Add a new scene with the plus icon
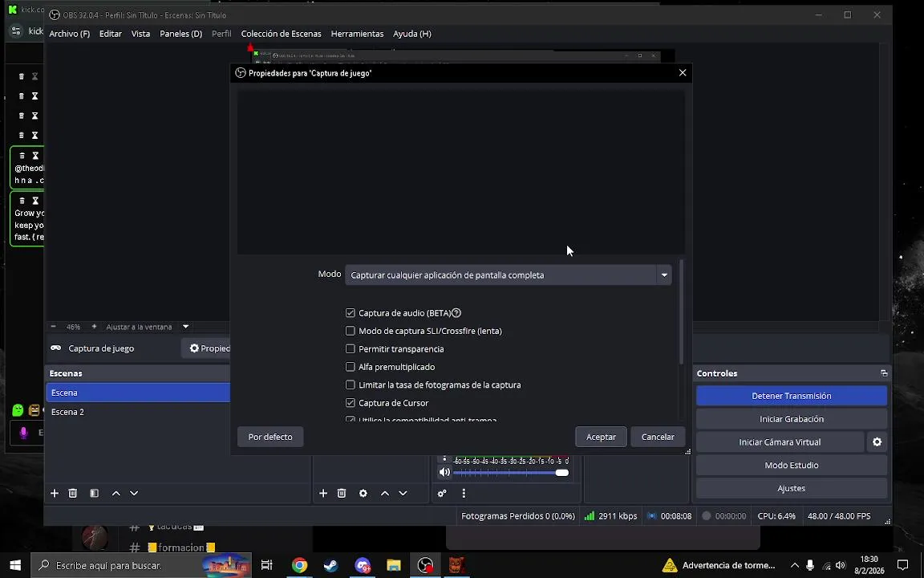Screen dimensions: 924x578 click(55, 493)
